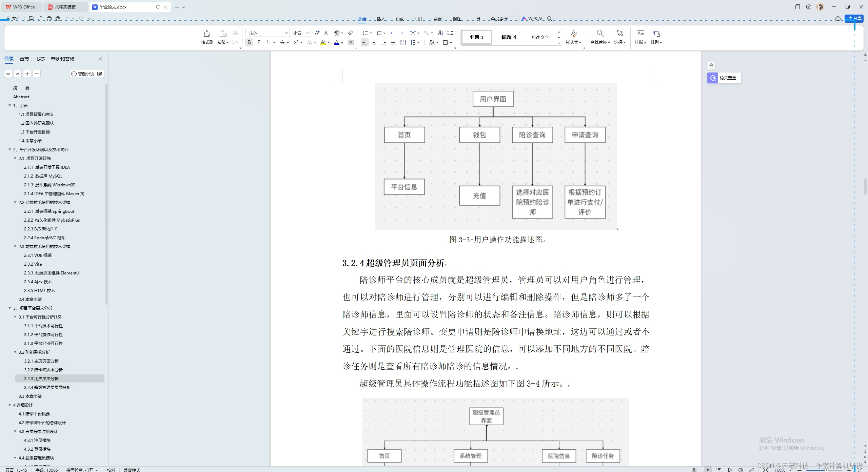Click the sort (A-Z) icon in ribbon
This screenshot has height=472, width=868.
[440, 33]
